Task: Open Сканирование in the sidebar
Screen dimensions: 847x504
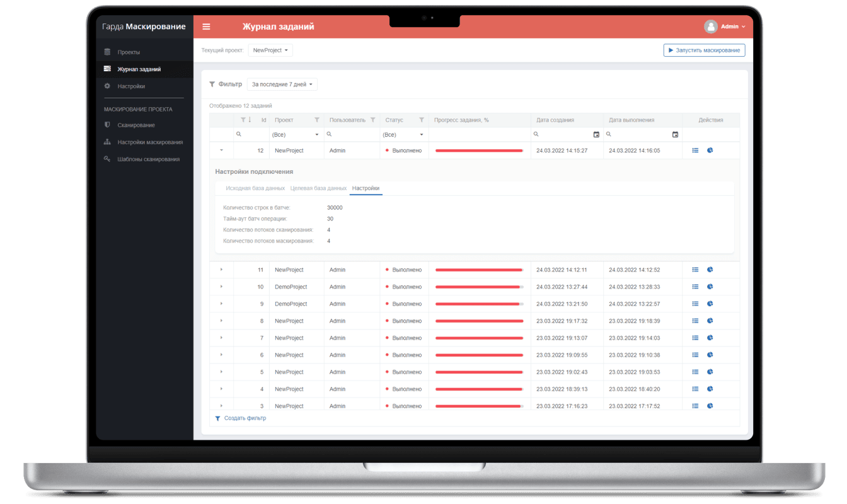Action: (x=135, y=125)
